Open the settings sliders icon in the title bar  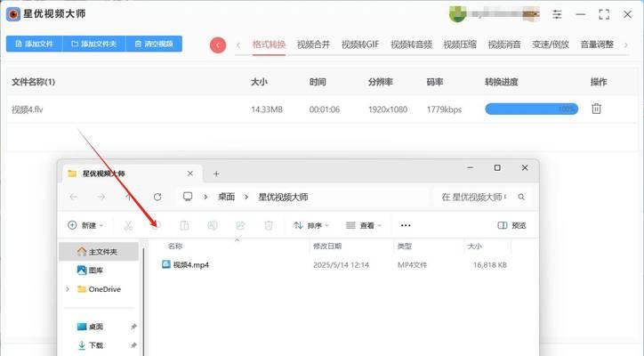[557, 15]
